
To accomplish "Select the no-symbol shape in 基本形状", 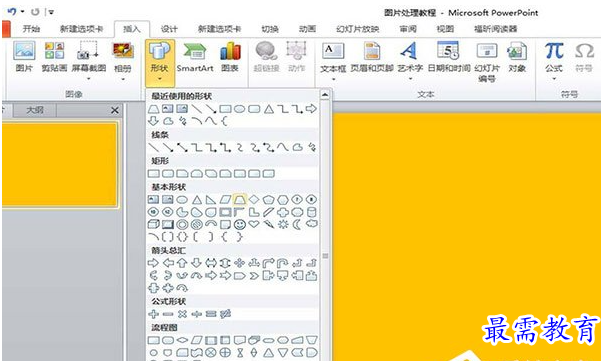I will point(197,224).
